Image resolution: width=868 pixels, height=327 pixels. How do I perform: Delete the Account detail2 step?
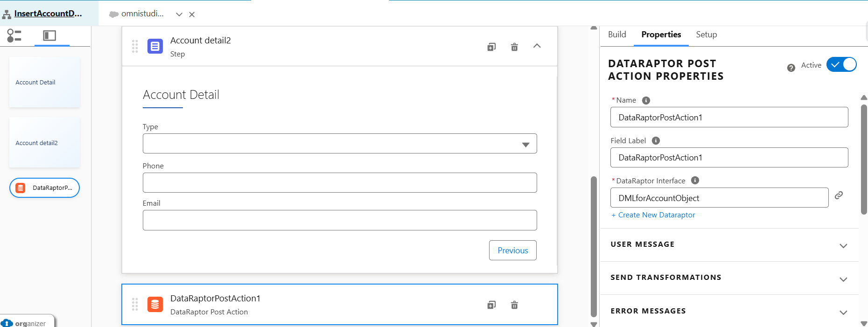(514, 47)
